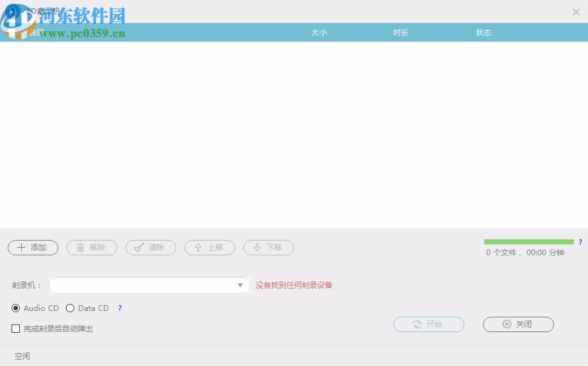Screen dimensions: 588x366
Task: Open help question mark beside capacity bar
Action: click(580, 242)
